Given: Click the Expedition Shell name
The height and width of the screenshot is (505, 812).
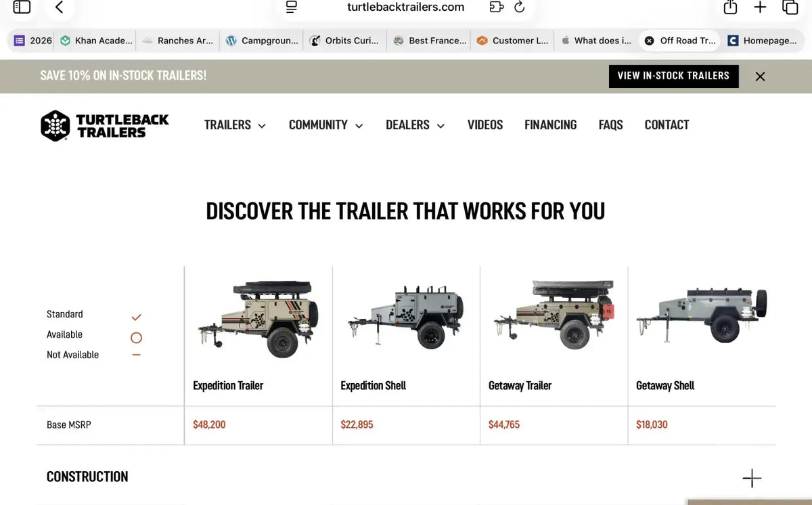Looking at the screenshot, I should pyautogui.click(x=374, y=385).
